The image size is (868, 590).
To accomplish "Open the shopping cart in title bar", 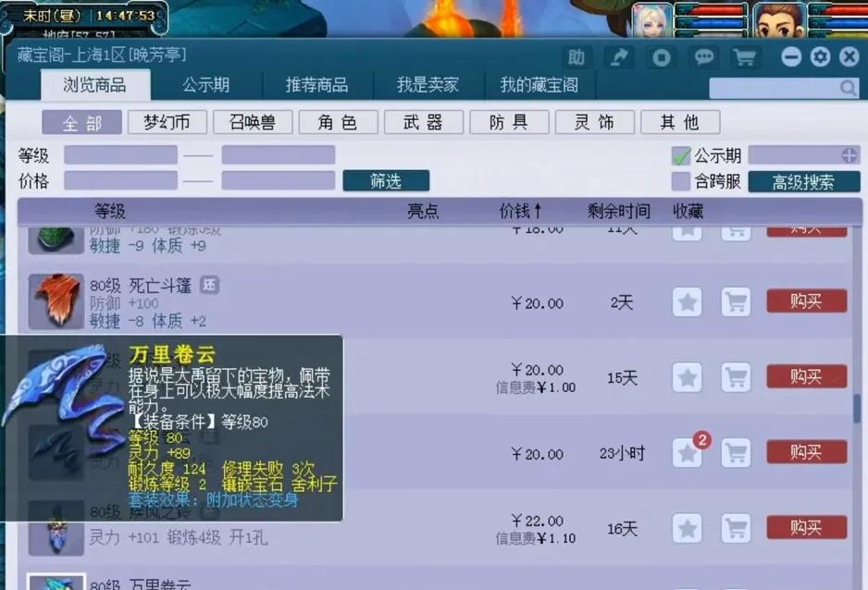I will [x=745, y=57].
